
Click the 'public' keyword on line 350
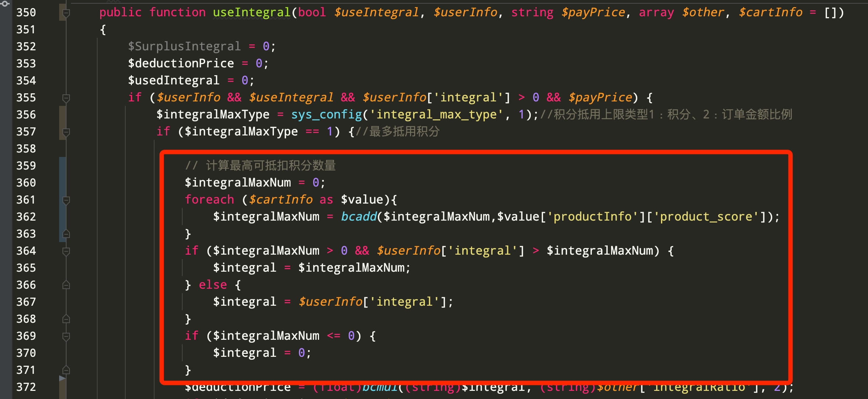[121, 13]
